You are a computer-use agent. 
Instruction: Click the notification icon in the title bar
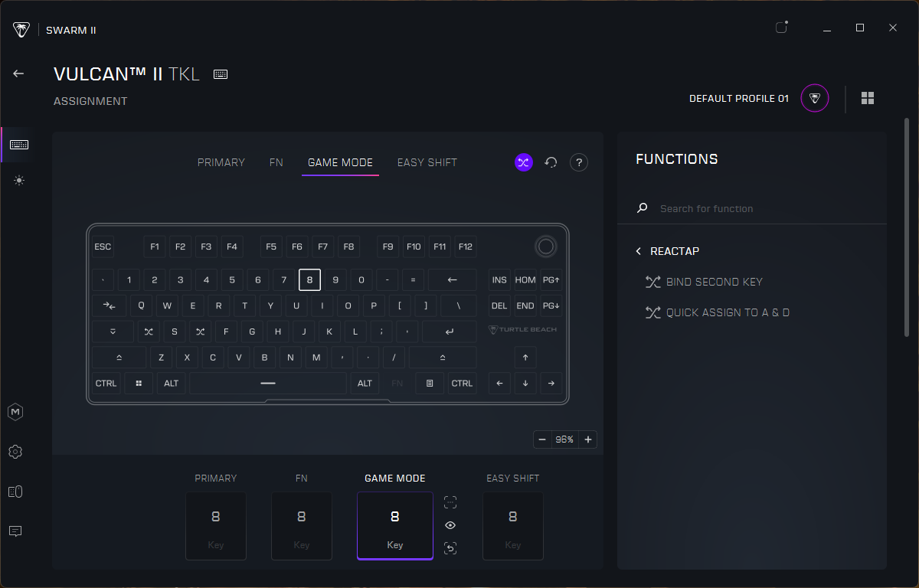[x=781, y=28]
